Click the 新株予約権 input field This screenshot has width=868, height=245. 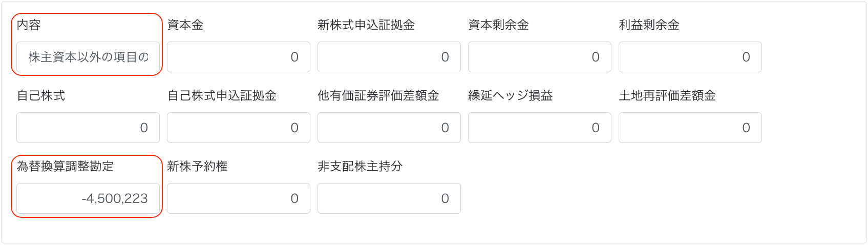(x=239, y=198)
